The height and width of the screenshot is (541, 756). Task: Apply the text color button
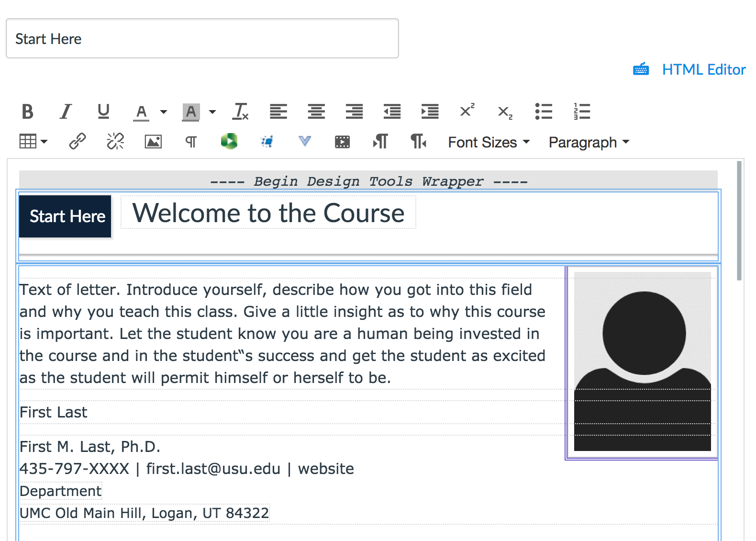tap(141, 112)
